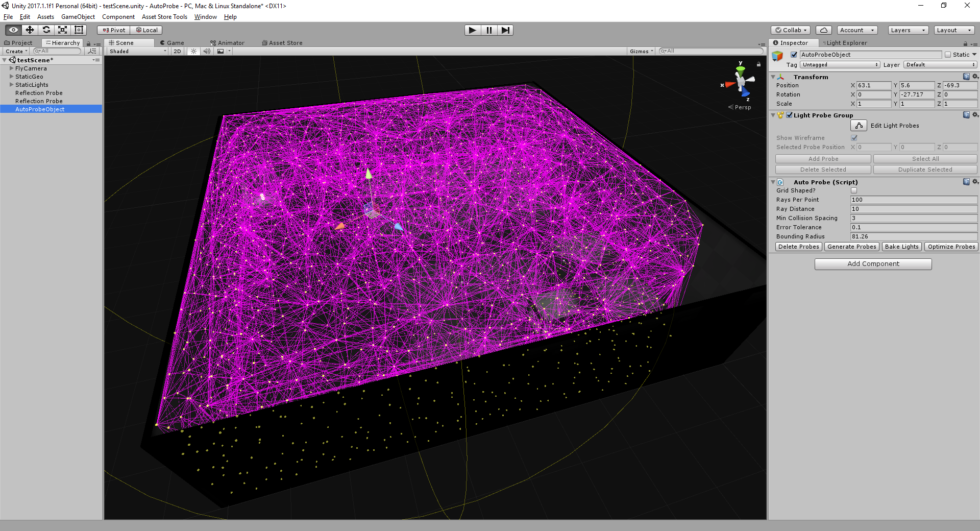Toggle scene audio with the speaker icon
Screen dimensions: 980x531
point(207,51)
